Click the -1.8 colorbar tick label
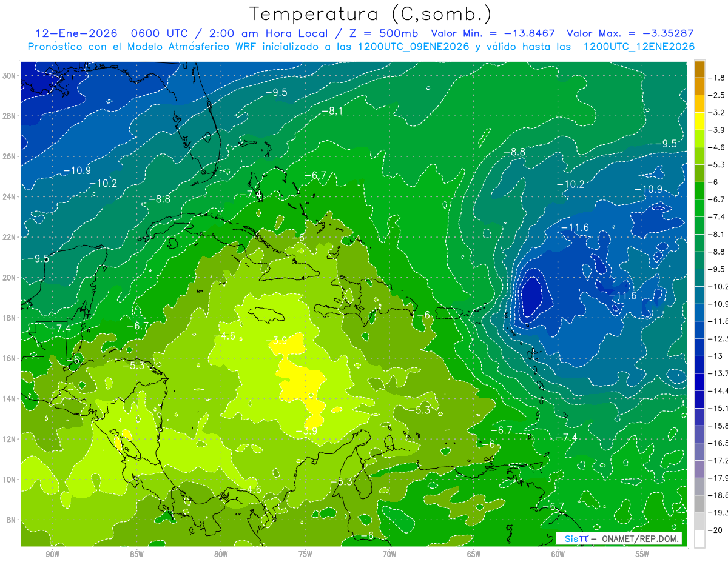The width and height of the screenshot is (728, 562). (x=717, y=78)
